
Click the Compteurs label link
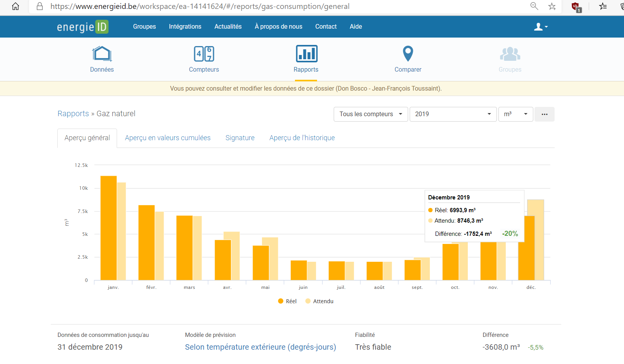(204, 70)
